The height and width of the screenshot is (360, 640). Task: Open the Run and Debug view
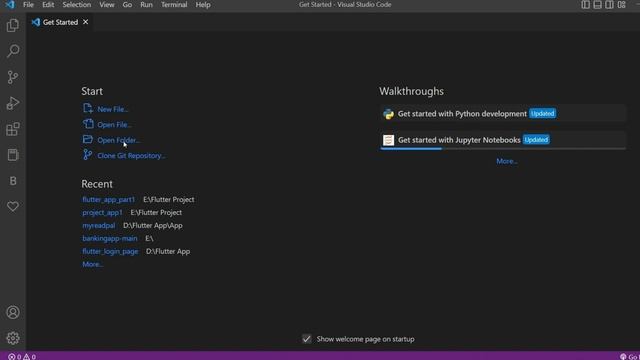point(13,103)
